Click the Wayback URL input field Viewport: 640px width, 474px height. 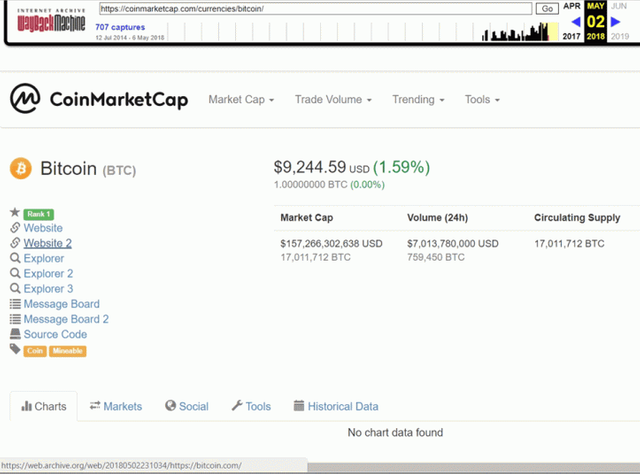(x=316, y=9)
